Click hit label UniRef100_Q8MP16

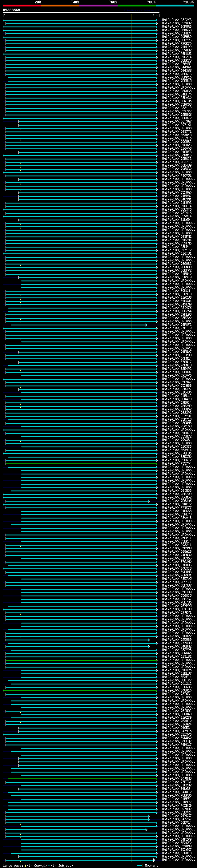pos(177,77)
